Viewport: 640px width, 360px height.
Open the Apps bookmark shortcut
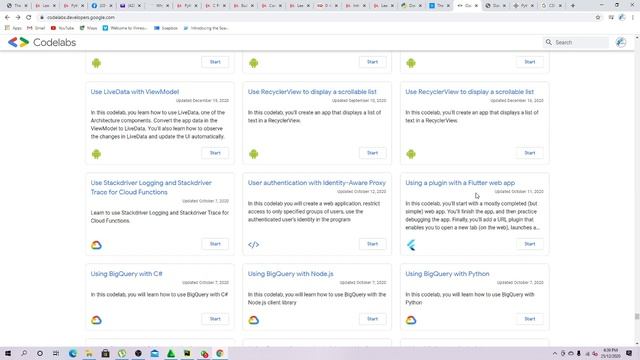coord(13,28)
